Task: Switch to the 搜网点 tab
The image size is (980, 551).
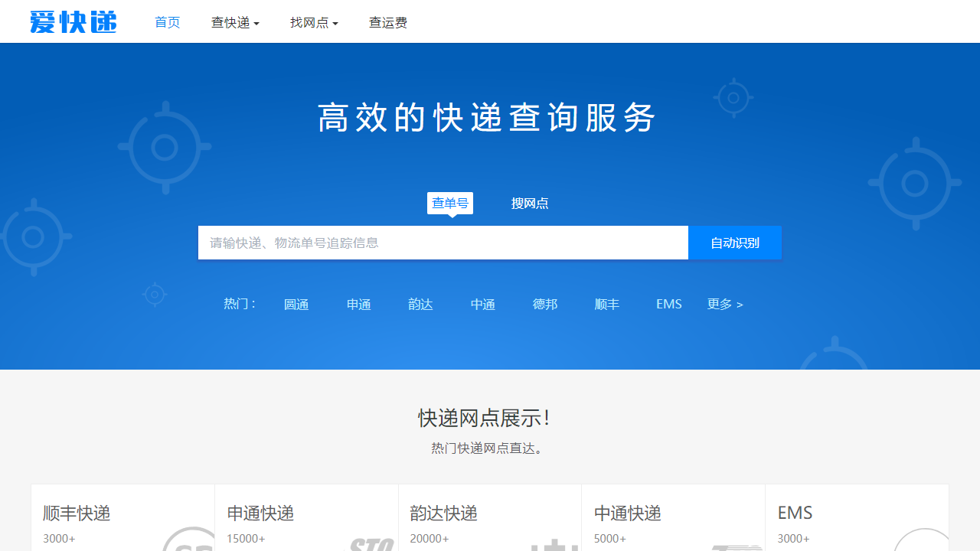Action: [x=530, y=203]
